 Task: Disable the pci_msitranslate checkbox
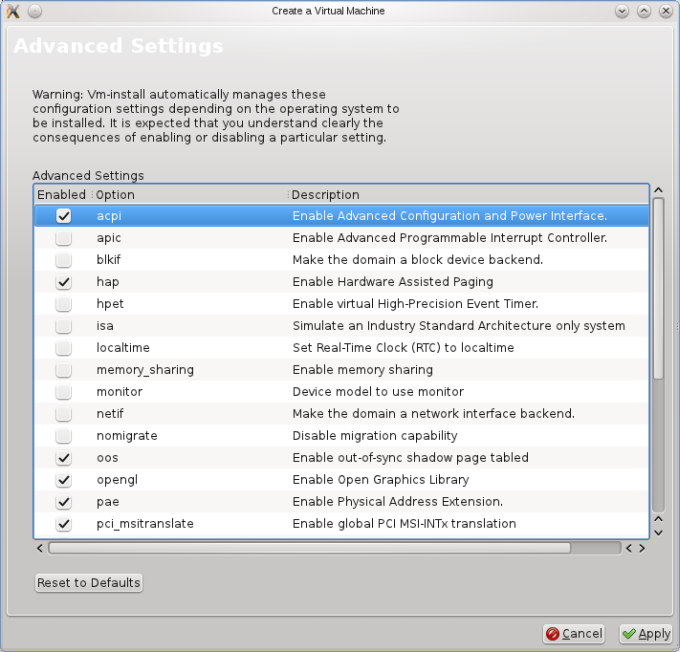(64, 524)
